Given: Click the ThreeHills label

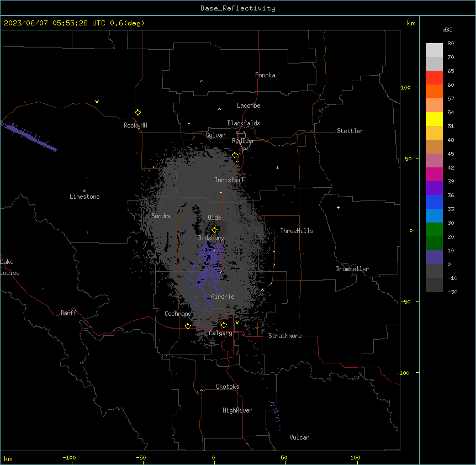Looking at the screenshot, I should (297, 231).
